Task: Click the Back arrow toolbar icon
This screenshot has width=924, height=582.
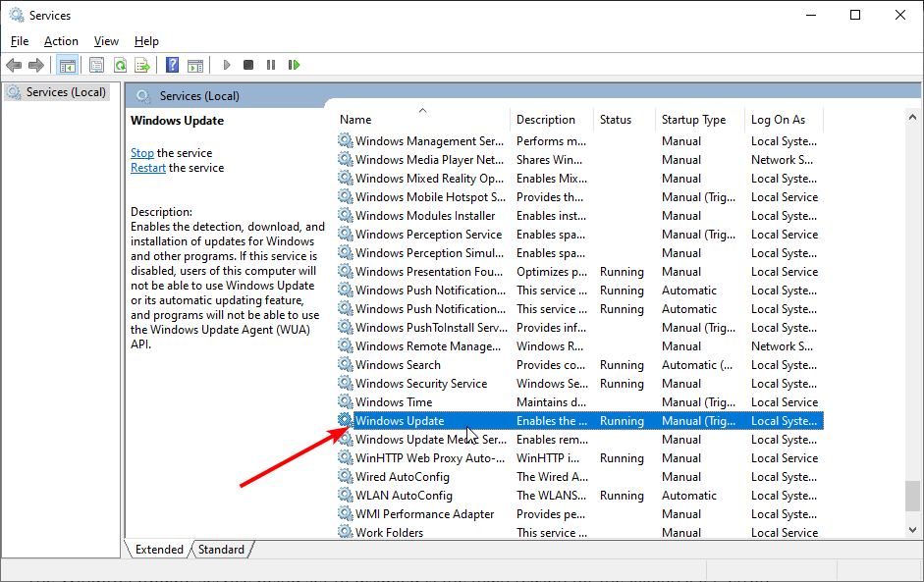Action: pos(14,65)
